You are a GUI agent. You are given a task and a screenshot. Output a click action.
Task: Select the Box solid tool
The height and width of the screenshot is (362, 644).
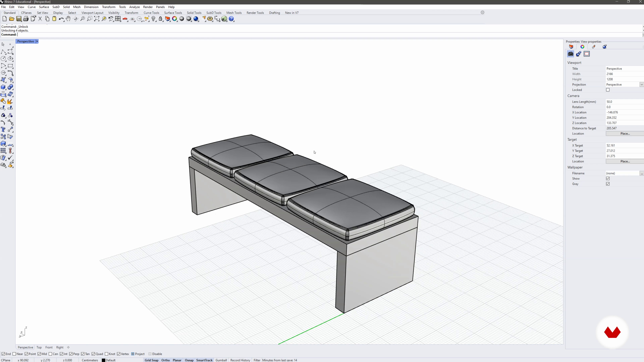pyautogui.click(x=3, y=87)
